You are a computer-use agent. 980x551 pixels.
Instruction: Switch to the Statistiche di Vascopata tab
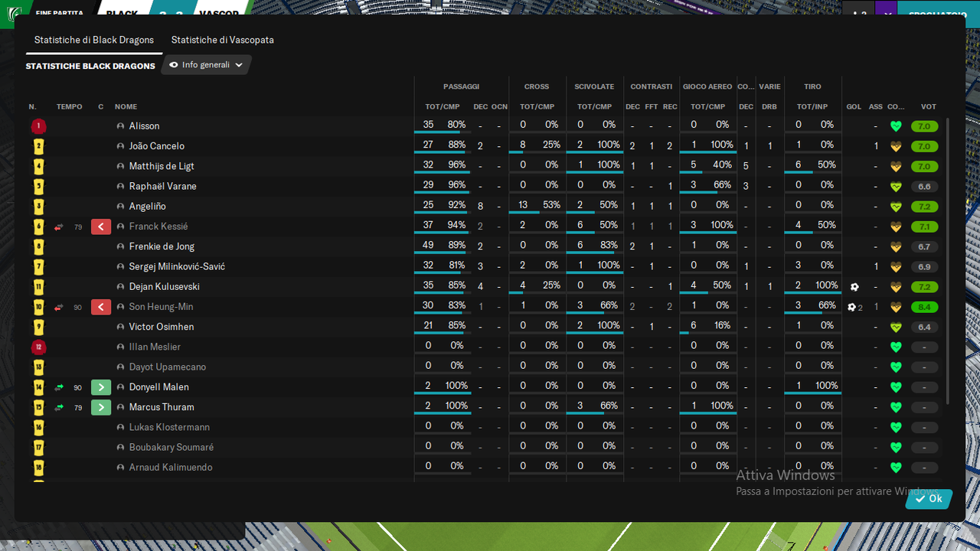point(222,40)
